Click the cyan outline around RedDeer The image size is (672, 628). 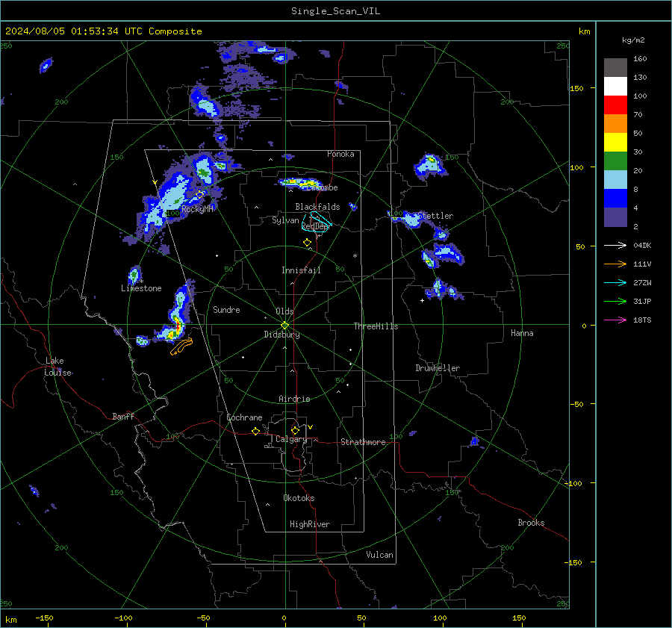(x=317, y=222)
